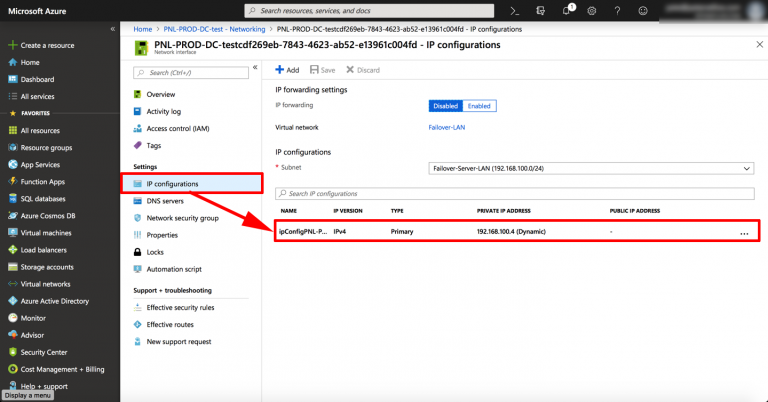Click the Create a resource plus icon
The image size is (768, 402).
click(x=13, y=45)
